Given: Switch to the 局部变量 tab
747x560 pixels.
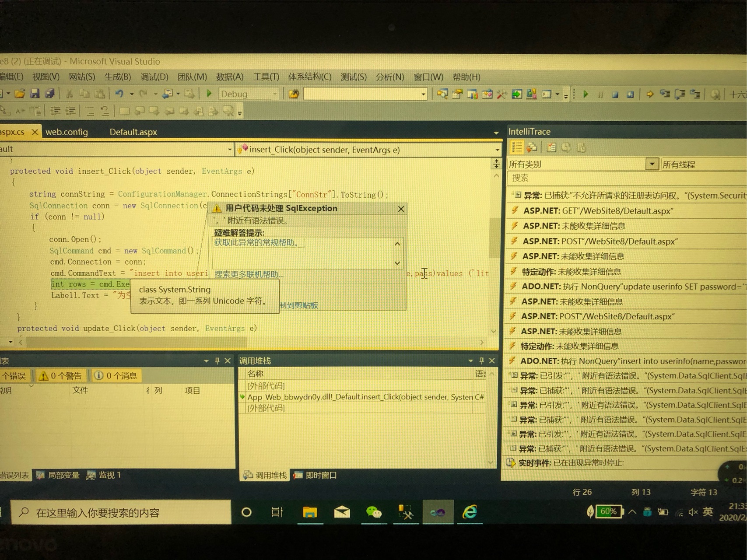Looking at the screenshot, I should [58, 475].
